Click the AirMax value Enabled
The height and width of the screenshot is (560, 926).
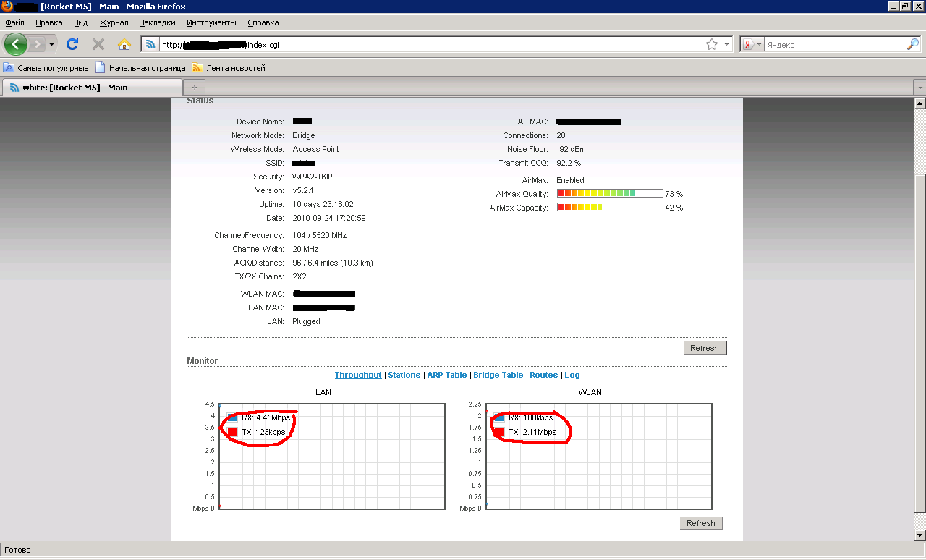click(570, 180)
